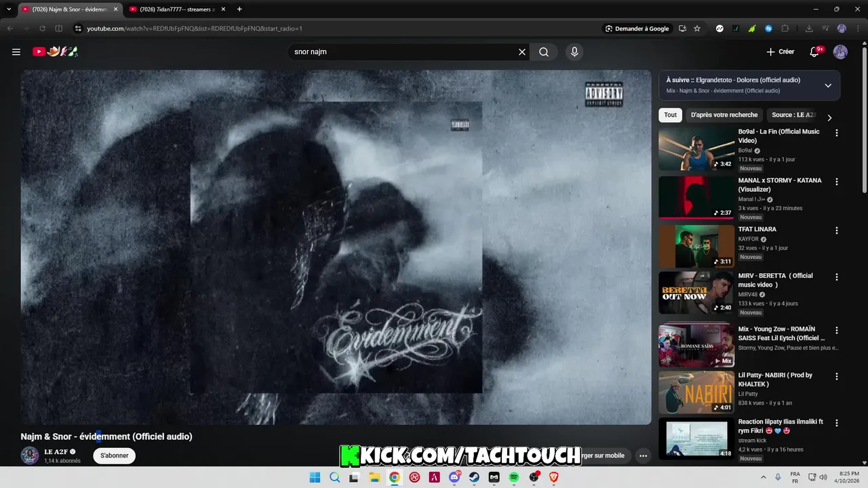Open the Extensions puzzle icon
868x488 pixels.
(x=785, y=28)
